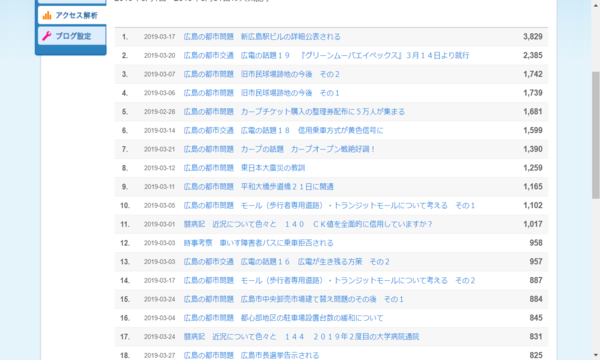Open 旧市民球場跡地の今後 その2 article

261,74
